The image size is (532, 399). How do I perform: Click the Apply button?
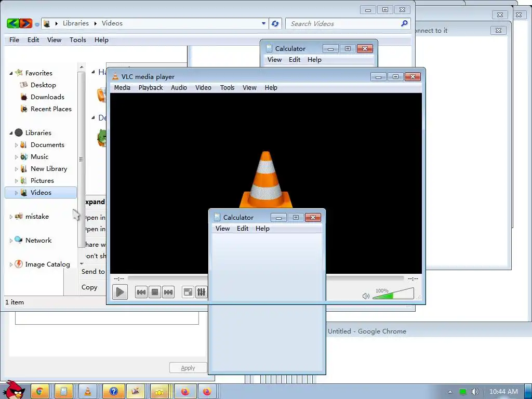pyautogui.click(x=188, y=368)
